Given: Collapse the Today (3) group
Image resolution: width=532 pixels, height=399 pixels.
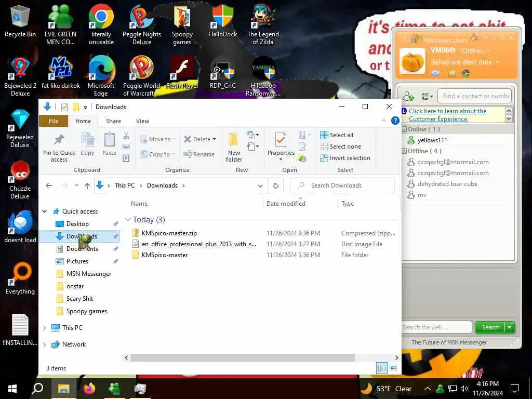Looking at the screenshot, I should pyautogui.click(x=128, y=220).
